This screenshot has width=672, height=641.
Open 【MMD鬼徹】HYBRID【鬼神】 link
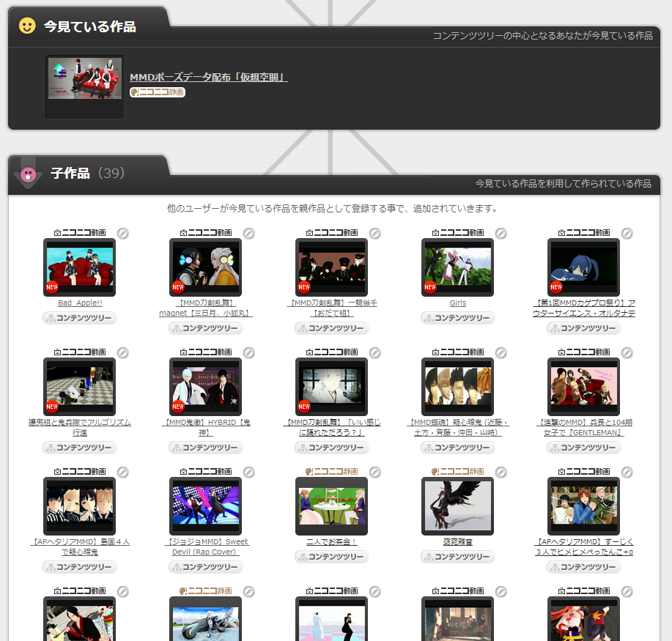206,428
